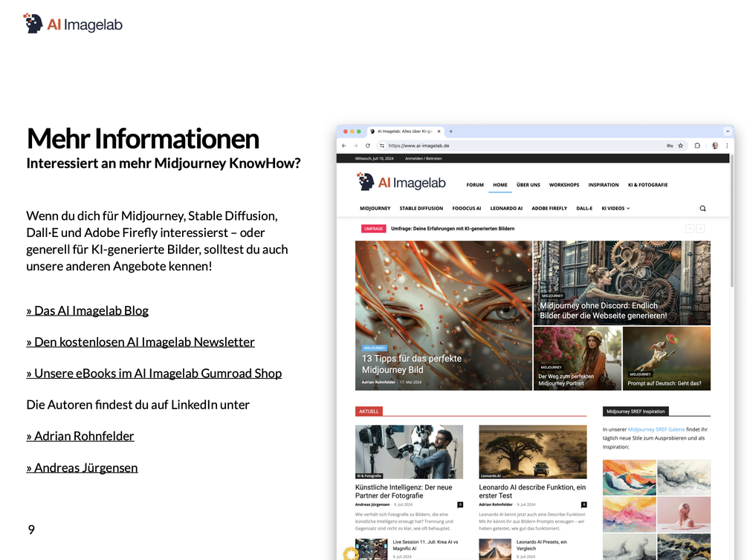This screenshot has width=747, height=560.
Task: Open the browser profile avatar
Action: pyautogui.click(x=715, y=146)
